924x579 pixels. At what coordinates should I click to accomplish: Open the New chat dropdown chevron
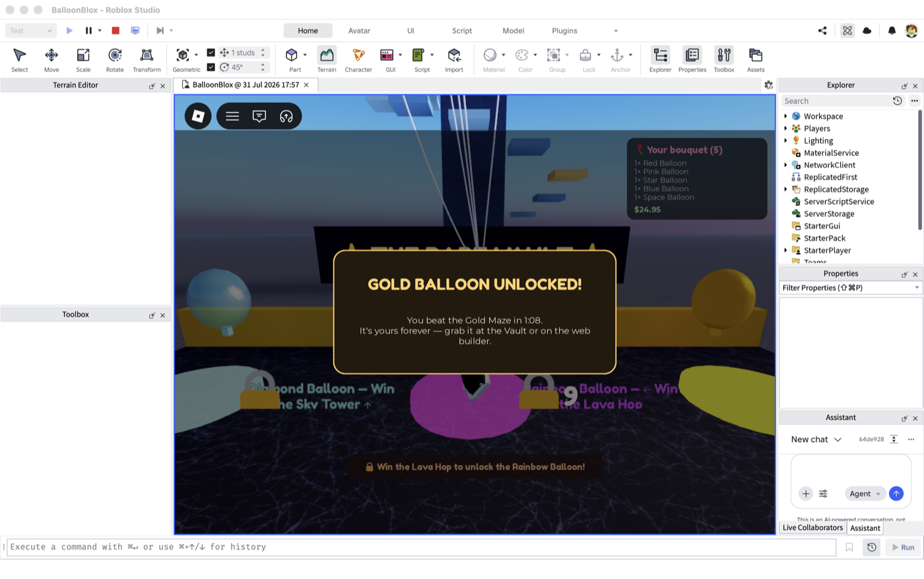838,439
